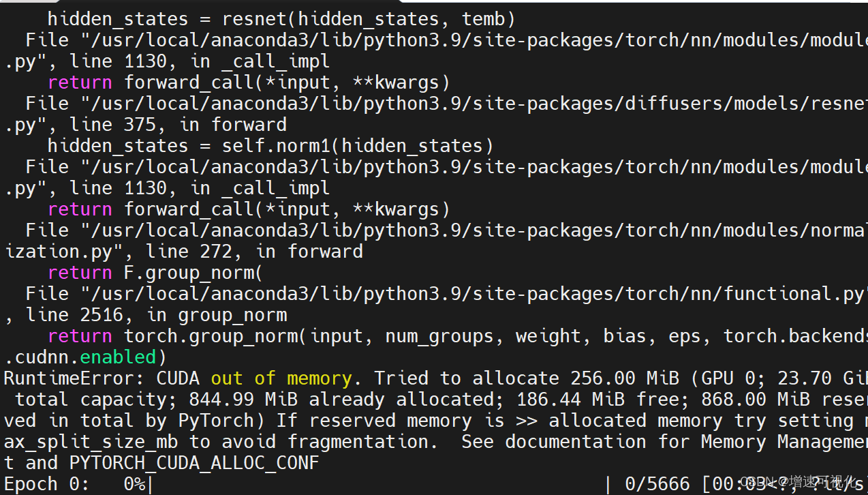The height and width of the screenshot is (495, 868).
Task: Click the 'torch.group_norm(input, num_groups' call
Action: (x=309, y=336)
